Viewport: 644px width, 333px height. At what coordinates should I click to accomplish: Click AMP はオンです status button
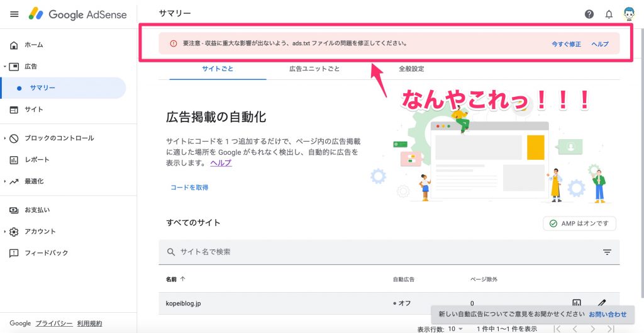pyautogui.click(x=579, y=223)
